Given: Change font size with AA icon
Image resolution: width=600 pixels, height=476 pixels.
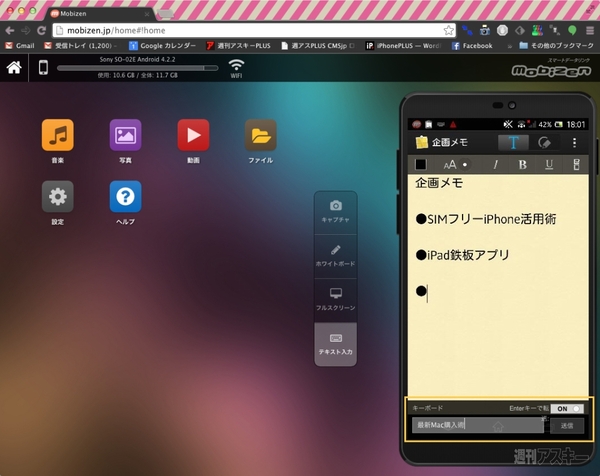Looking at the screenshot, I should pos(450,165).
